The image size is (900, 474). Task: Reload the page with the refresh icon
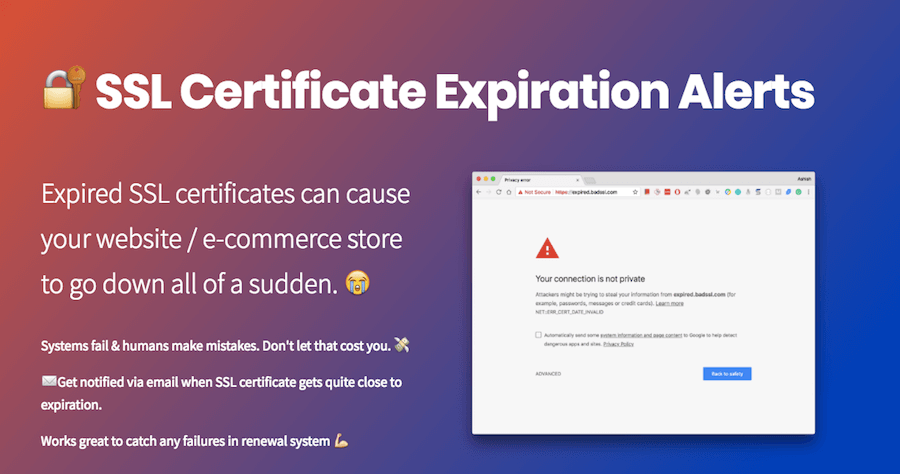(x=499, y=192)
